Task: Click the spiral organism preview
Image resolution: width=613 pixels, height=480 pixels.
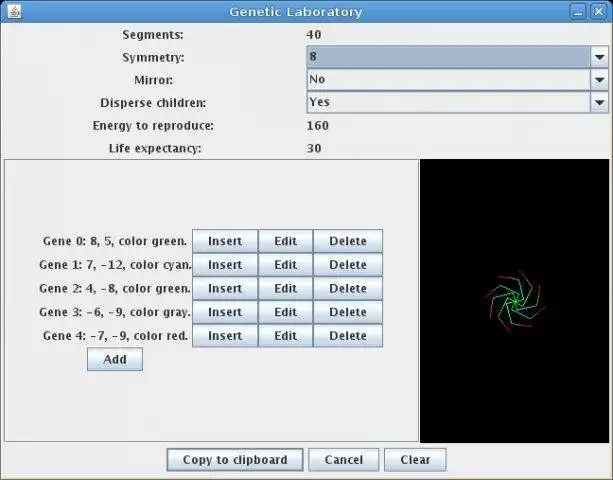Action: pyautogui.click(x=514, y=301)
